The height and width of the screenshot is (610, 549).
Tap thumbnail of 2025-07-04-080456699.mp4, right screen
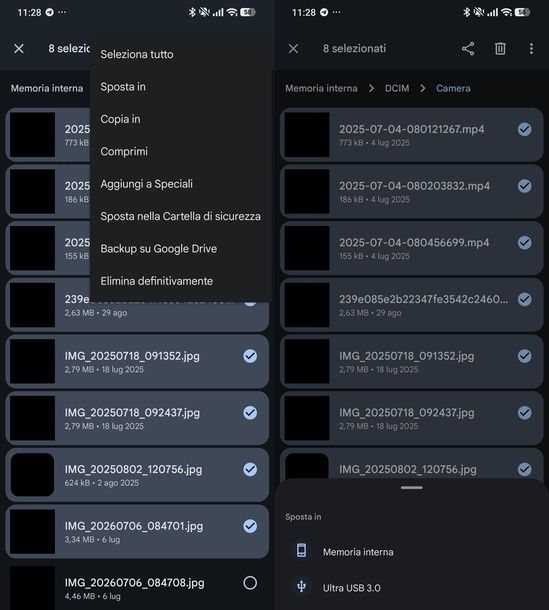pyautogui.click(x=307, y=248)
